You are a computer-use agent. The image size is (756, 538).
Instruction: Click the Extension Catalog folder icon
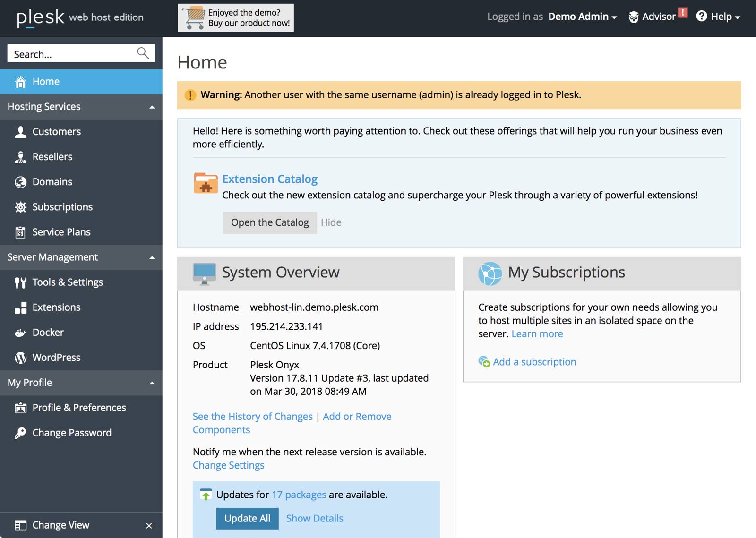click(x=206, y=183)
